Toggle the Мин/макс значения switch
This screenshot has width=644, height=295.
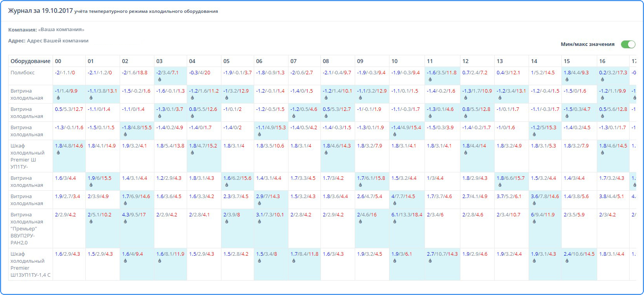[628, 44]
